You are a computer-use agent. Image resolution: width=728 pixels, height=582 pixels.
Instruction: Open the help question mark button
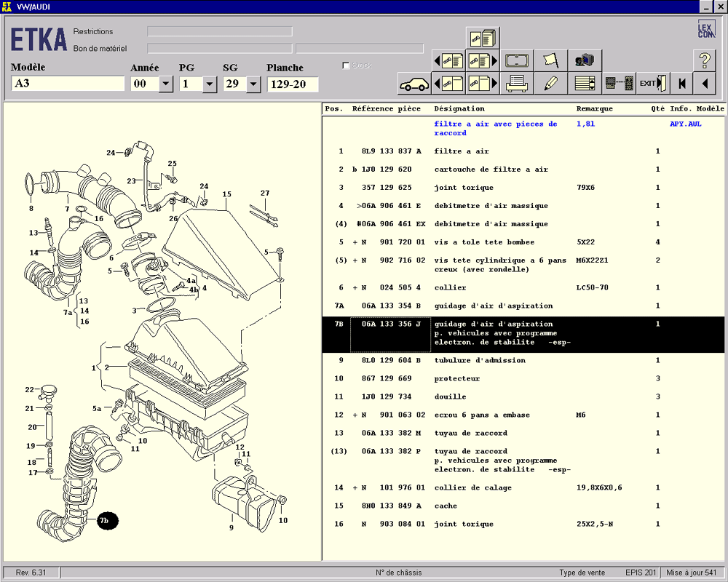coord(704,60)
